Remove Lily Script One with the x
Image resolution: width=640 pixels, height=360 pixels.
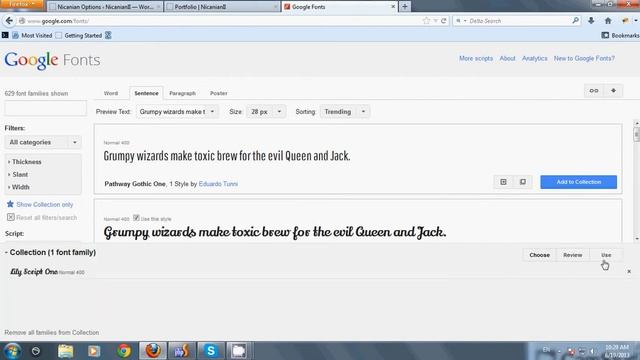629,271
